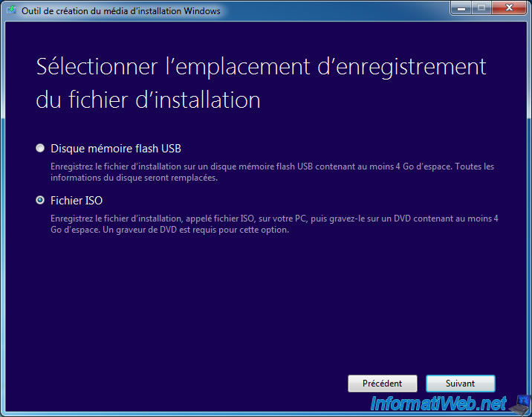Select the Fichier ISO radio button
532x417 pixels.
point(40,201)
